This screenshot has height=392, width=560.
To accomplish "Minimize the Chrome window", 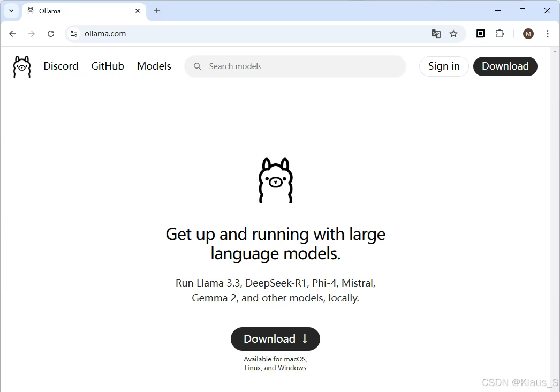I will click(498, 11).
